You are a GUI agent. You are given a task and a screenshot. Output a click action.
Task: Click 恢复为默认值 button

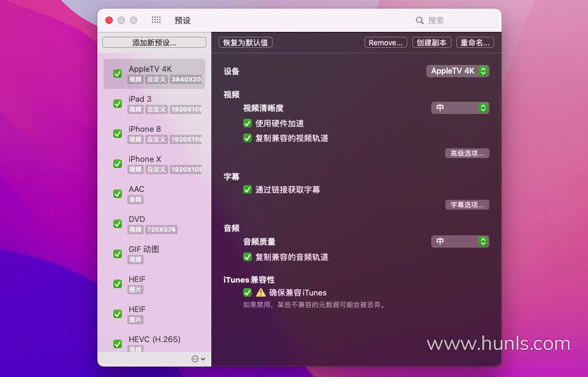pyautogui.click(x=245, y=42)
